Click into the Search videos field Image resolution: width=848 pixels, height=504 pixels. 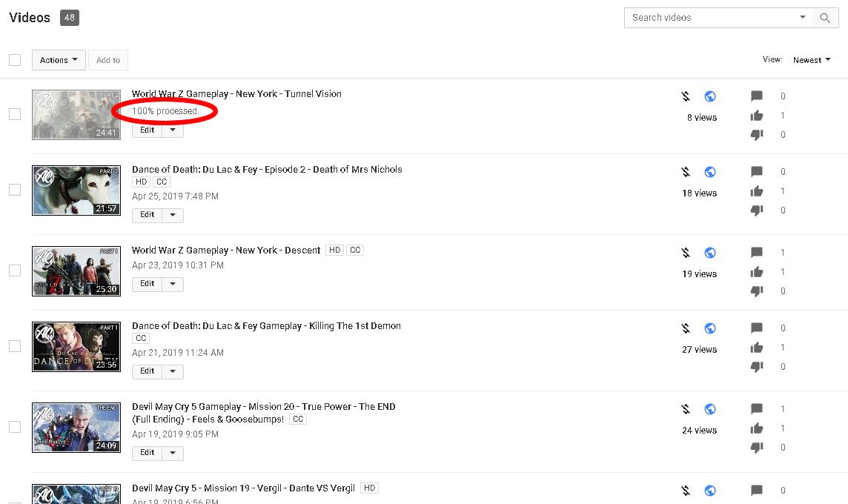pos(709,18)
